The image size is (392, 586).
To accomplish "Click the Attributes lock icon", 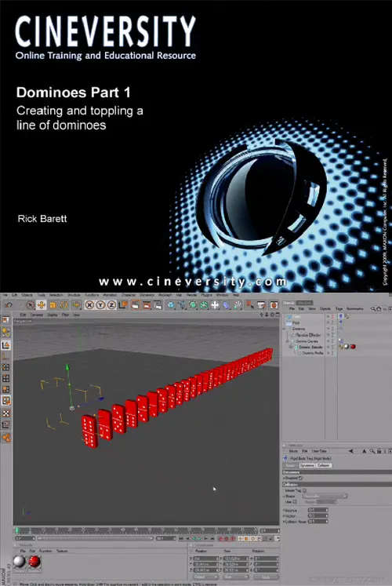I will click(x=379, y=451).
